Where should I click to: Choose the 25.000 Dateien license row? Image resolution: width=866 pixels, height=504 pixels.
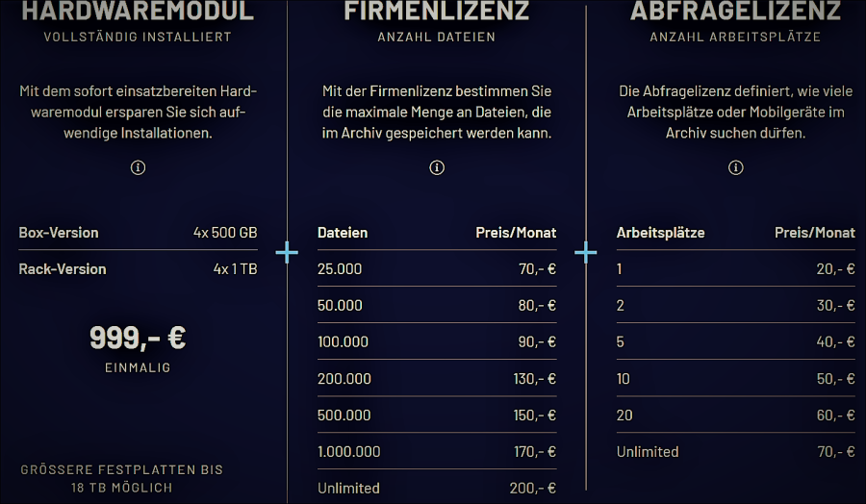pyautogui.click(x=437, y=269)
